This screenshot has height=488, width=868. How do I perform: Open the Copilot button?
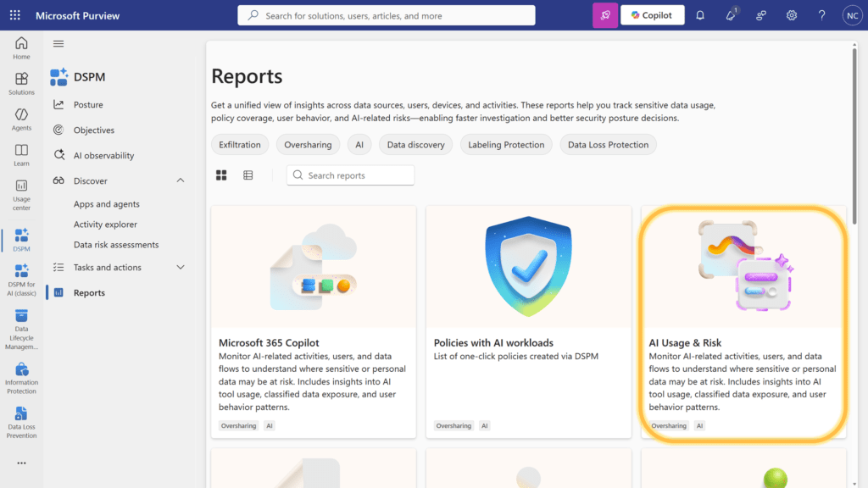[652, 15]
